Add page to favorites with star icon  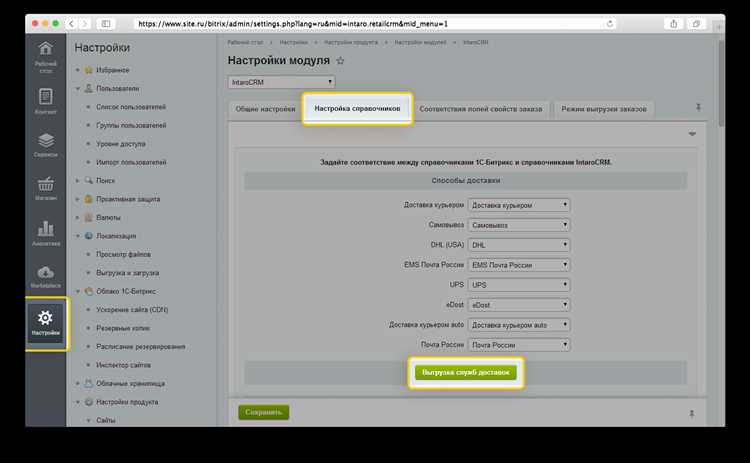pyautogui.click(x=340, y=61)
